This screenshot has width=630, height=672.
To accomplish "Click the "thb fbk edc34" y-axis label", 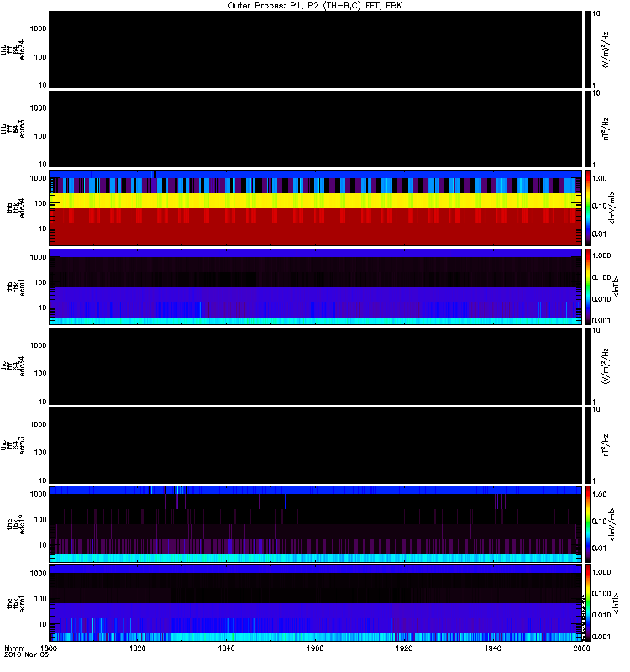I will 16,207.
